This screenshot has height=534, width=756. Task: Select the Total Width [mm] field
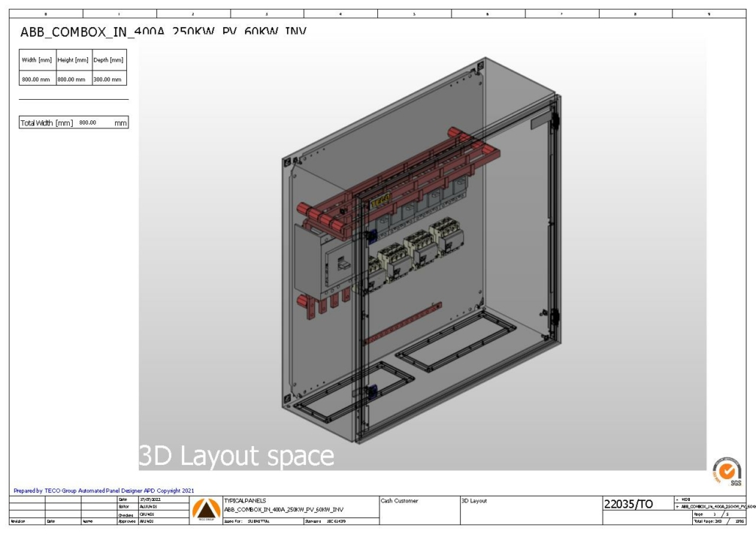(73, 122)
